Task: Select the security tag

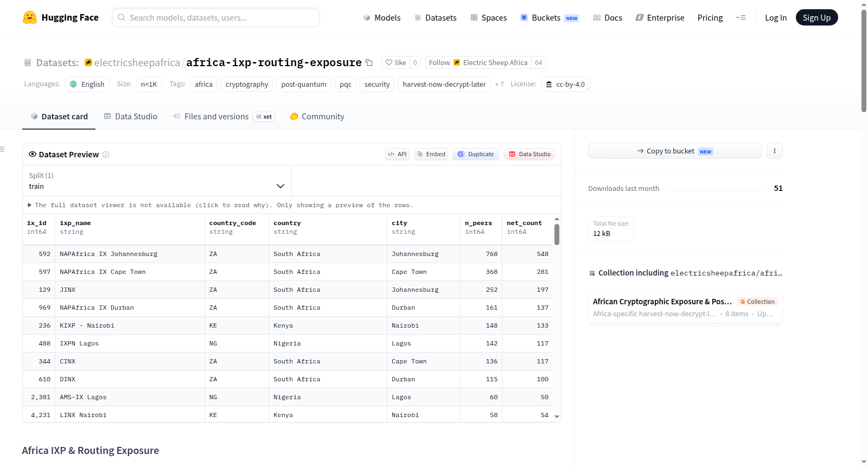Action: coord(377,84)
